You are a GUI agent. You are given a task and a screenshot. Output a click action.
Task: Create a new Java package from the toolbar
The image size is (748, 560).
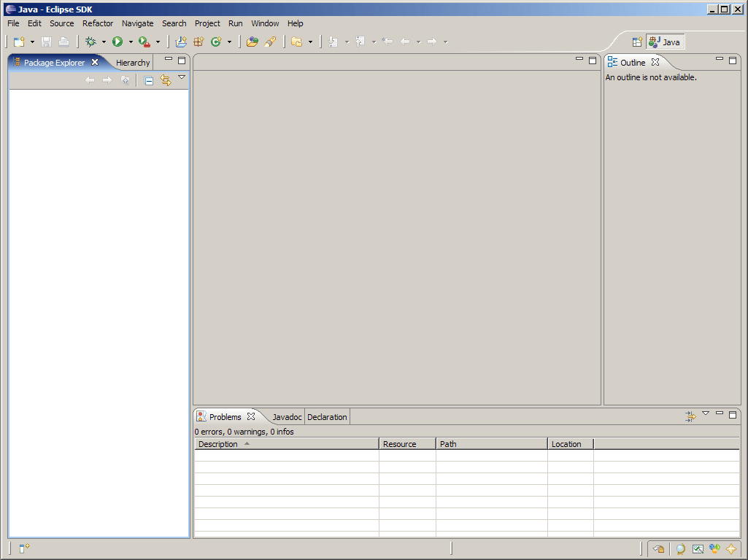point(198,42)
